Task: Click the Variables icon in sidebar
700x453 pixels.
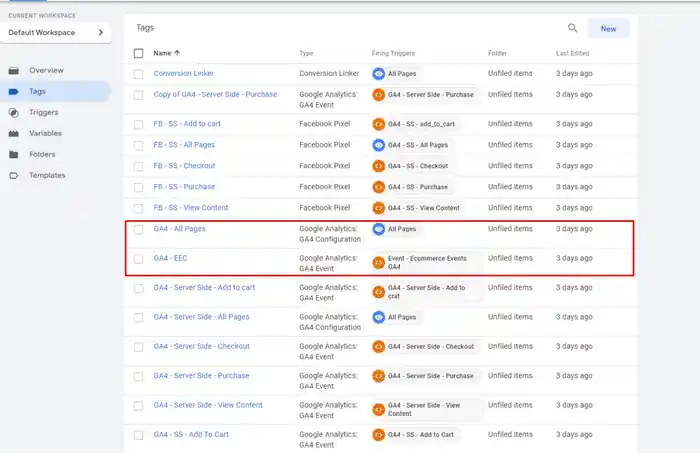Action: tap(14, 133)
